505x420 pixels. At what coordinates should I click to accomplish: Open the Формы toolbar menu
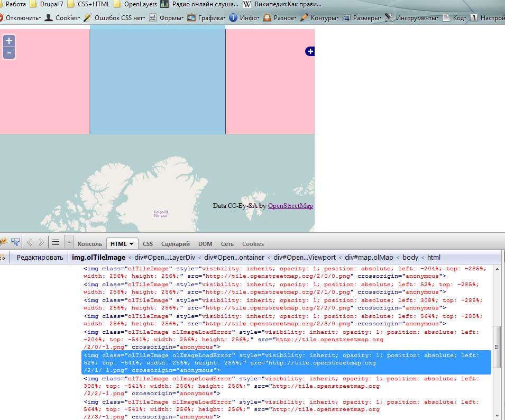(x=166, y=17)
